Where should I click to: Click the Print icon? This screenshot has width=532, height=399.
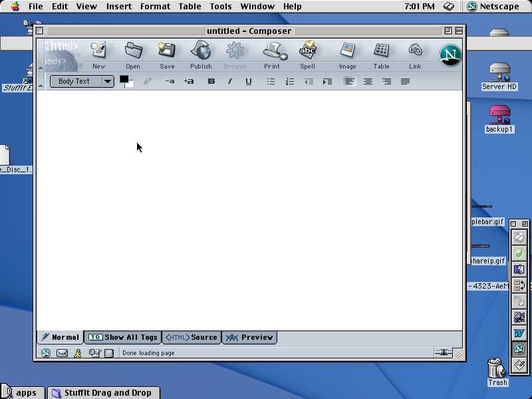click(x=272, y=52)
